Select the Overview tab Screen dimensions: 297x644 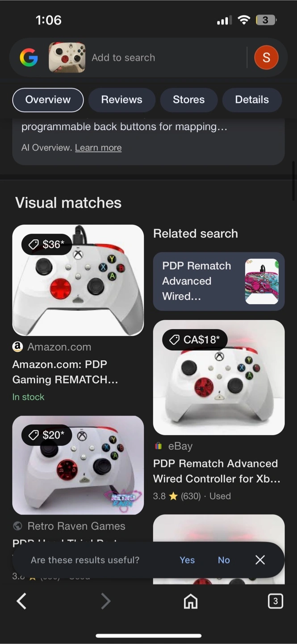tap(48, 100)
